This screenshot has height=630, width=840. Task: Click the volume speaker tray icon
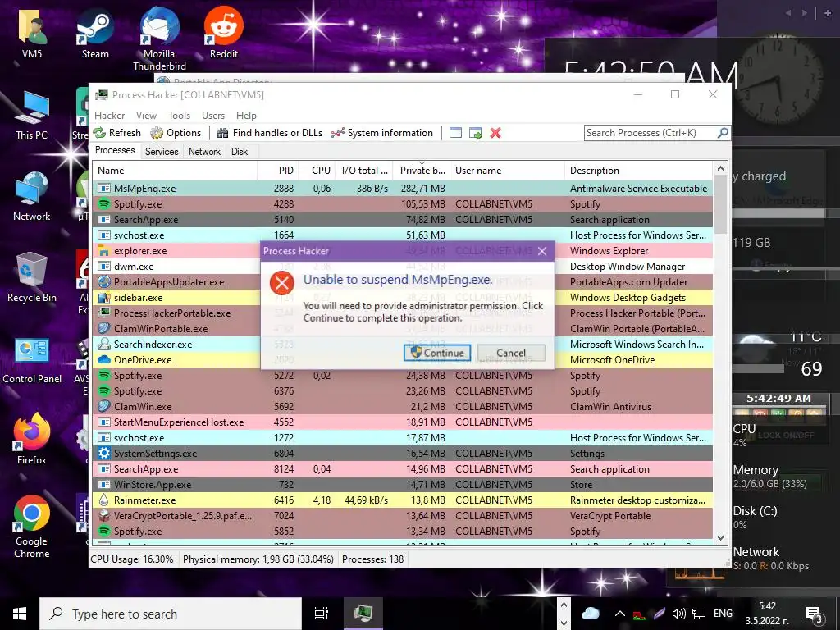[678, 614]
